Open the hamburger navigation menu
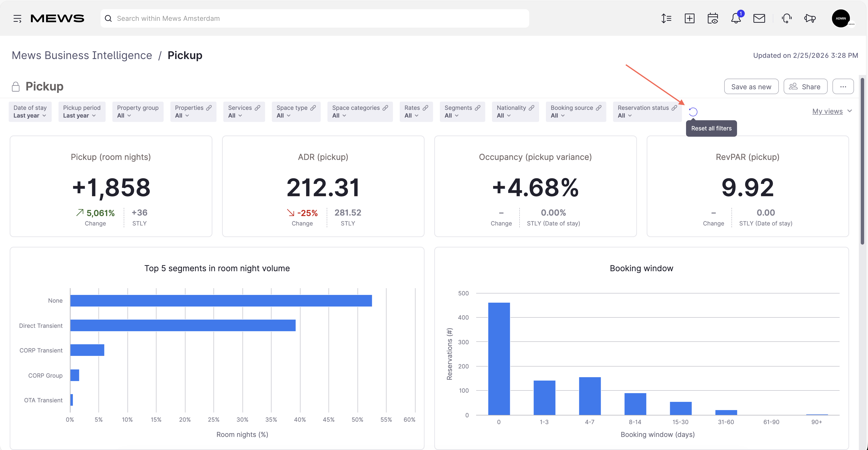The image size is (868, 450). click(17, 19)
